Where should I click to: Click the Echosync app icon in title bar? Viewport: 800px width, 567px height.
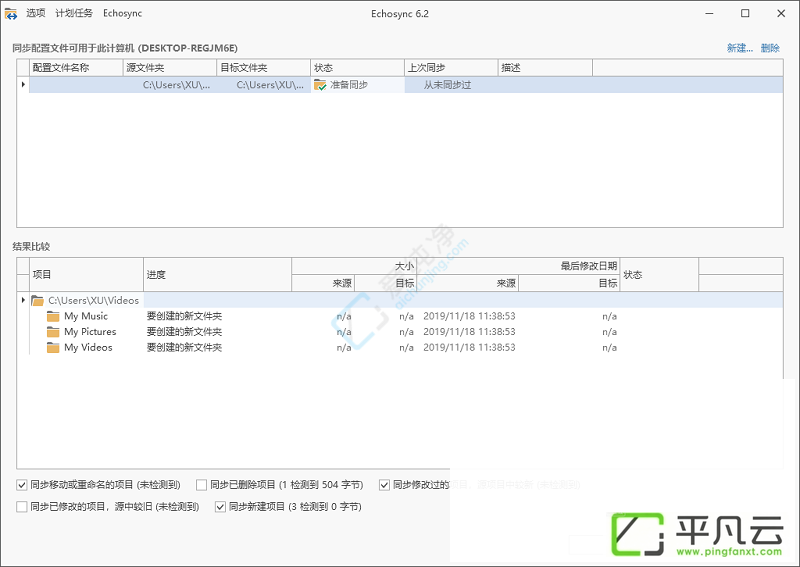11,14
